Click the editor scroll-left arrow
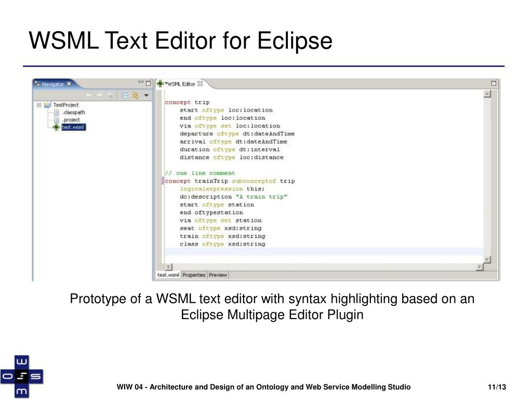 [169, 267]
